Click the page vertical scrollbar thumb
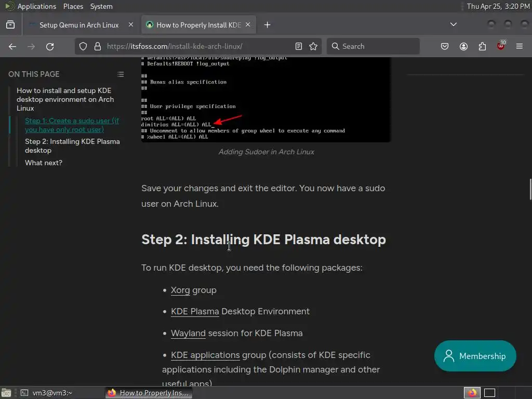532x399 pixels. pyautogui.click(x=530, y=189)
